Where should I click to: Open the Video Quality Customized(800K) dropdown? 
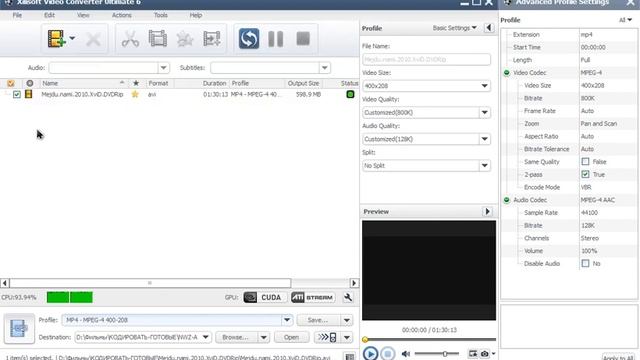[x=484, y=113]
